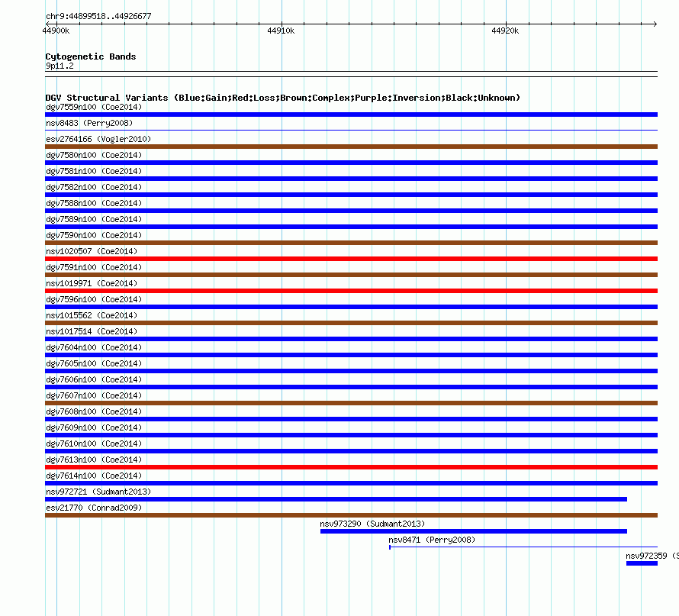The height and width of the screenshot is (616, 679).
Task: Click the dgv7613n100 (Coe2014) label
Action: coord(94,460)
